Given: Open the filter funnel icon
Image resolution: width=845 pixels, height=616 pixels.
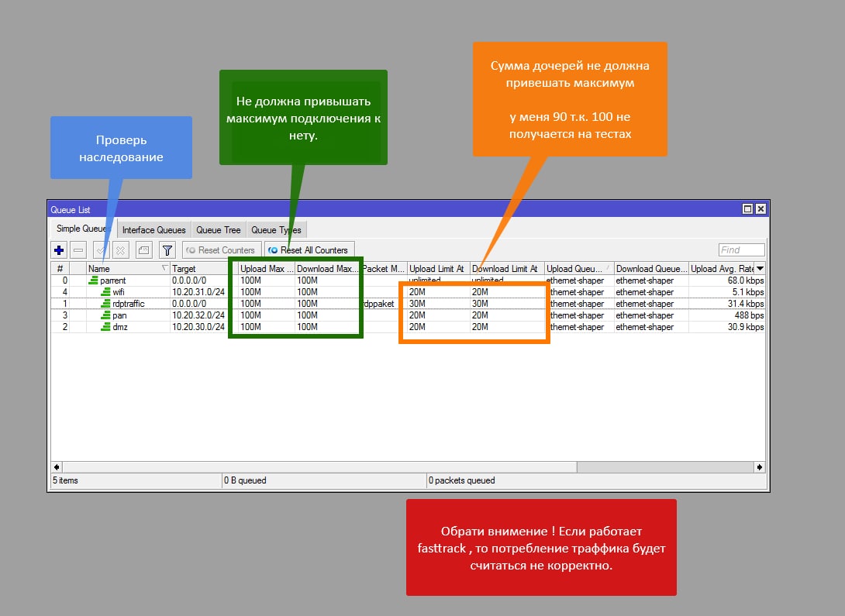Looking at the screenshot, I should tap(167, 249).
